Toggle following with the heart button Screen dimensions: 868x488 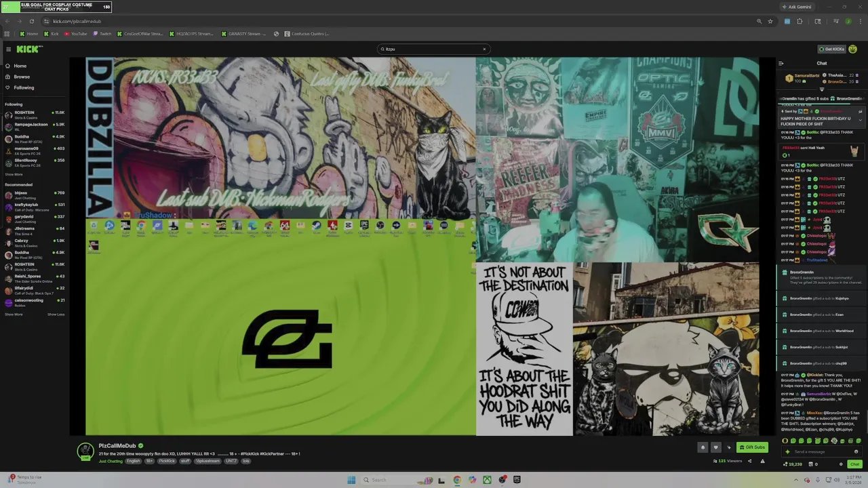[715, 447]
